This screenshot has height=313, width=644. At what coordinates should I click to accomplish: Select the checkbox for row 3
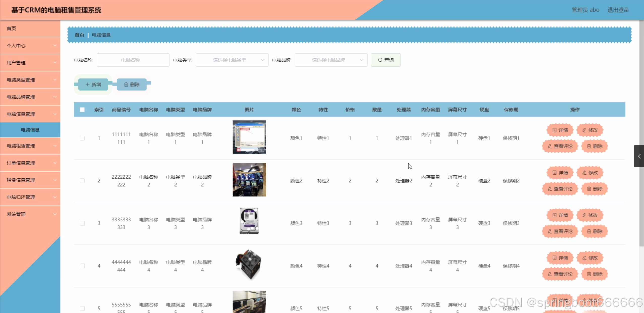(x=82, y=223)
